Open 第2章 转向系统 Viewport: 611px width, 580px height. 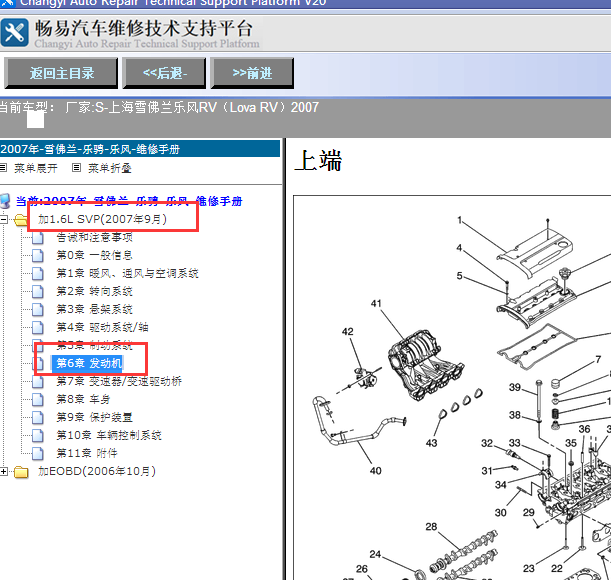(94, 291)
